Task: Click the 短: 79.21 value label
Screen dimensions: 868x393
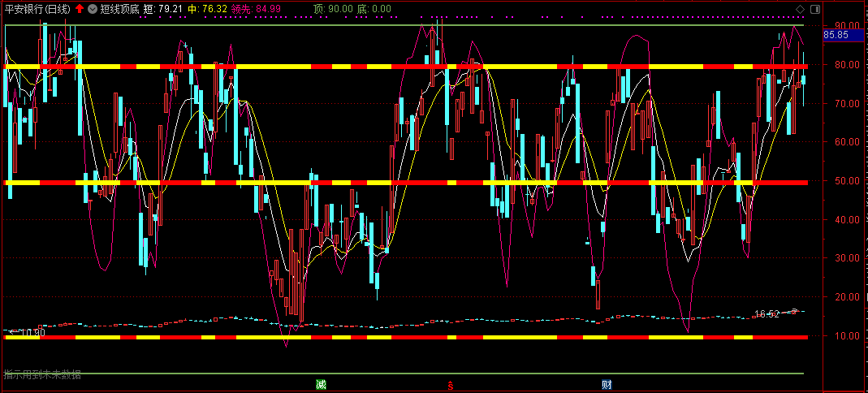Action: 162,9
